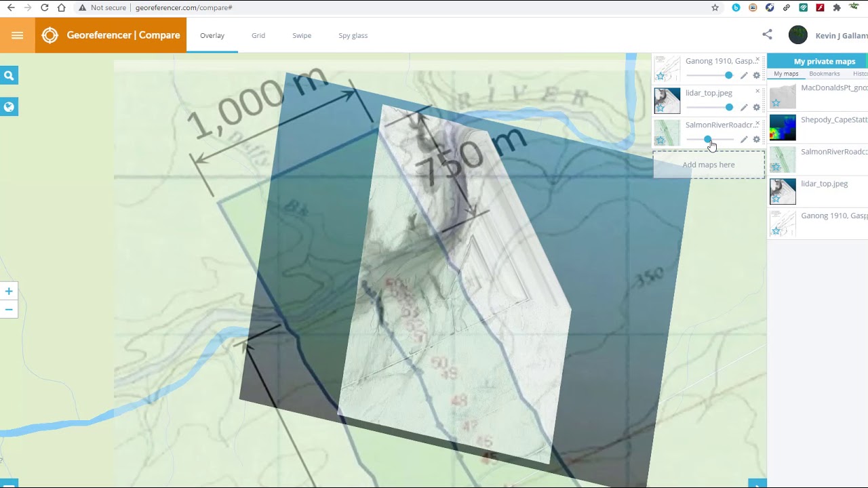The image size is (868, 488).
Task: Click the Add maps here drop zone
Action: pos(709,165)
